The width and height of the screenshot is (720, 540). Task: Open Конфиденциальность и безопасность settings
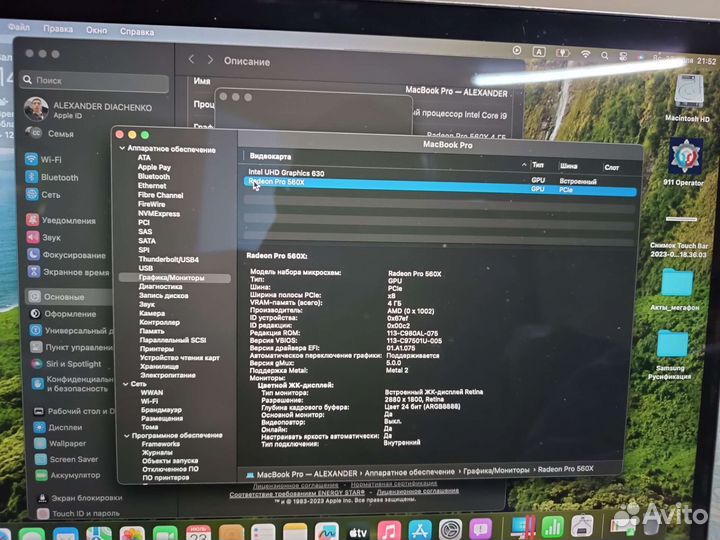(73, 384)
